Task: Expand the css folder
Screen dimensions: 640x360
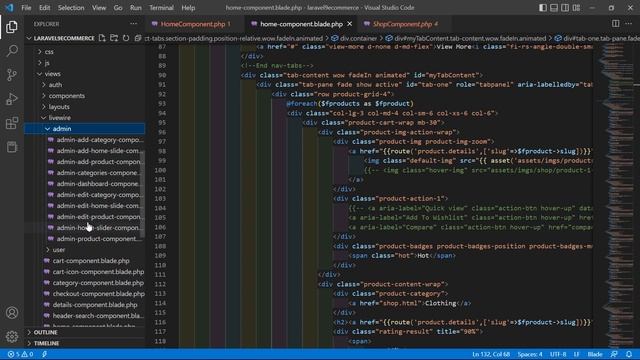Action: click(x=84, y=51)
